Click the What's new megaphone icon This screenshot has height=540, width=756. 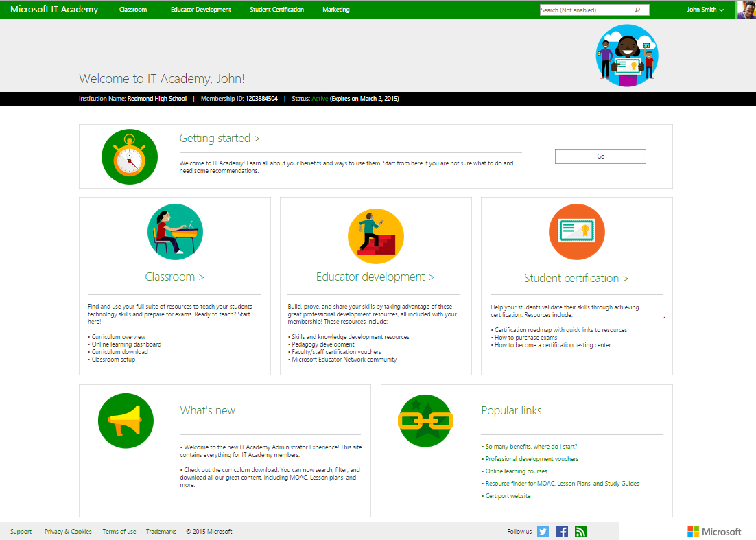click(126, 421)
